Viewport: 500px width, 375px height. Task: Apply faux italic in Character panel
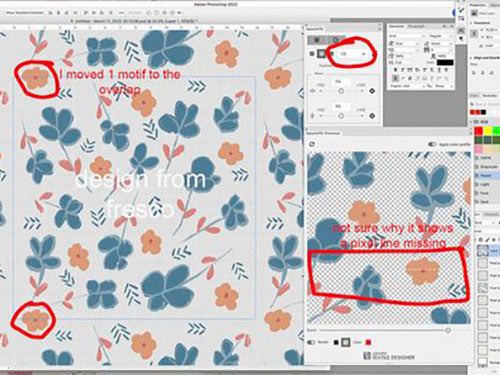pos(403,70)
